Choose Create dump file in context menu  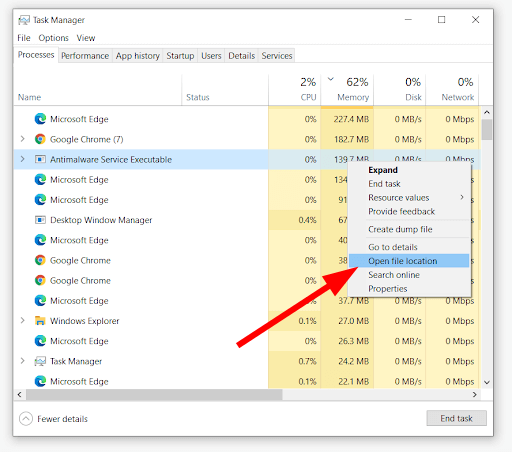409,229
